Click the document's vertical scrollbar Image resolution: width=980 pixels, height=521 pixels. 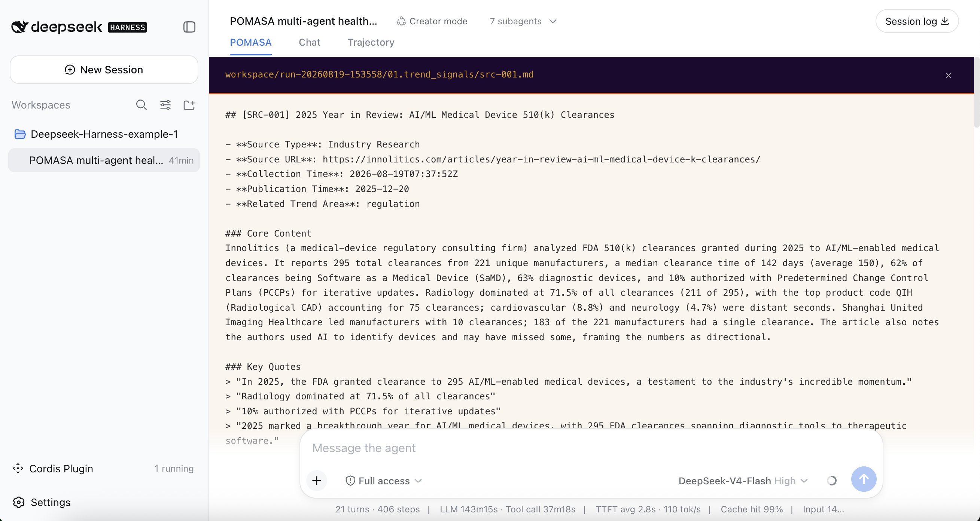tap(977, 92)
